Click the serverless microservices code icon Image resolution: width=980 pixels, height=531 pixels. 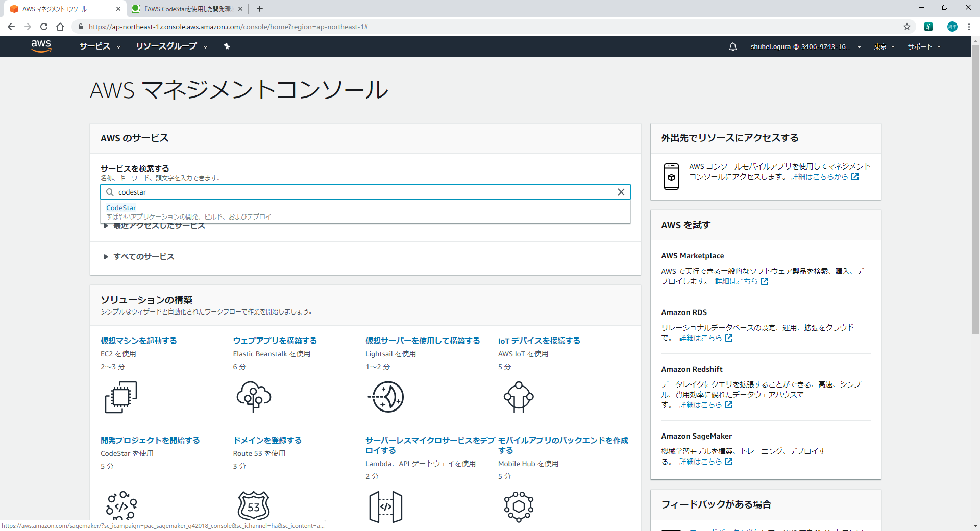tap(386, 506)
